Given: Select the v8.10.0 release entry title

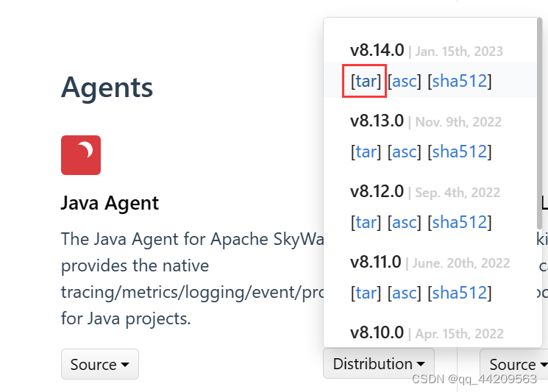Looking at the screenshot, I should pos(377,332).
